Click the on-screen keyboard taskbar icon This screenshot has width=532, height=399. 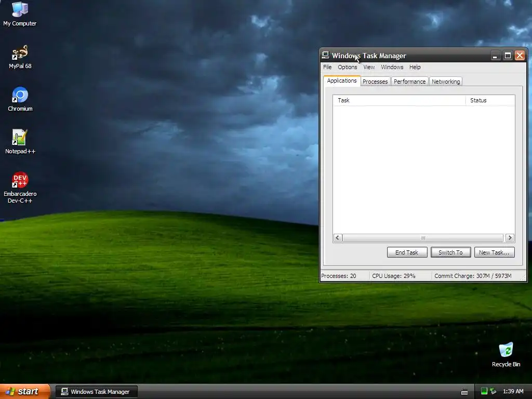[464, 392]
